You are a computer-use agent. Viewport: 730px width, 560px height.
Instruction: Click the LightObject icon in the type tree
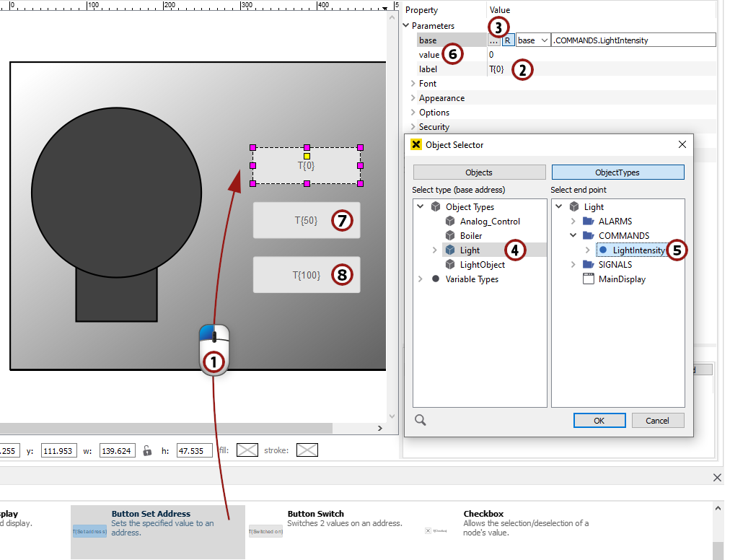click(x=450, y=265)
